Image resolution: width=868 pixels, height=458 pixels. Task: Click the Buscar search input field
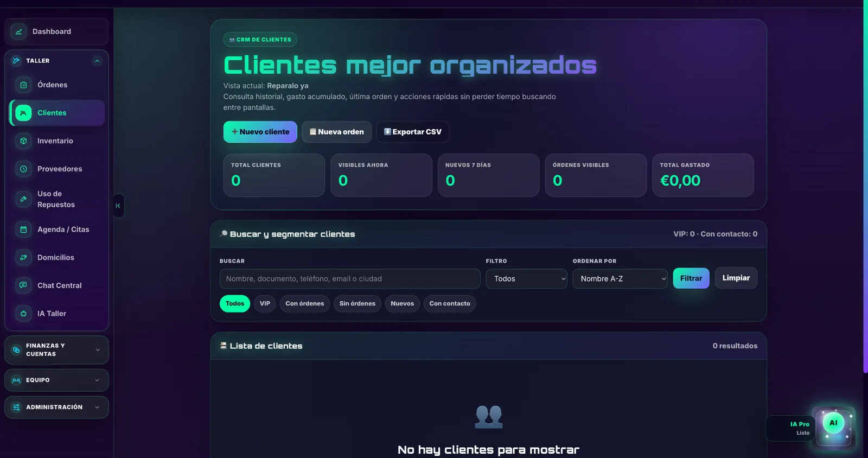click(350, 279)
